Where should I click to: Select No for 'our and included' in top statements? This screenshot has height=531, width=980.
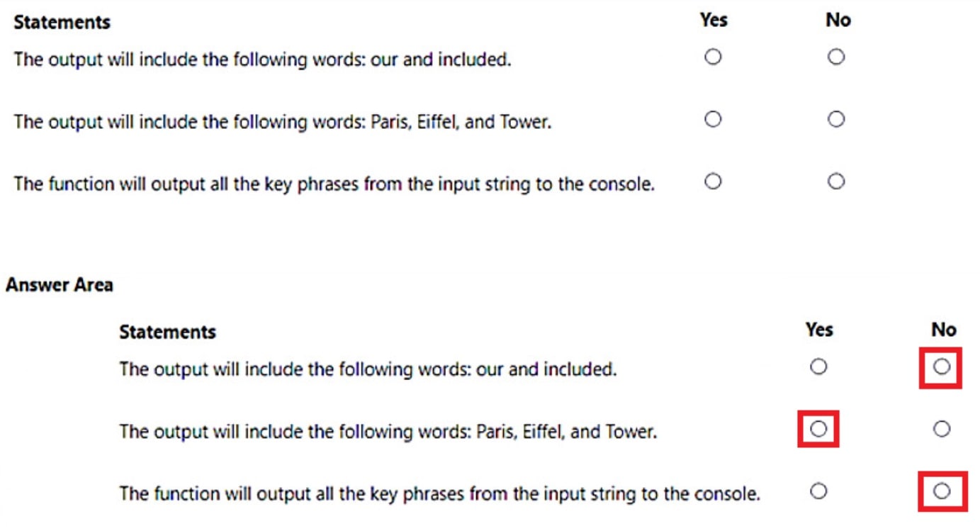836,57
